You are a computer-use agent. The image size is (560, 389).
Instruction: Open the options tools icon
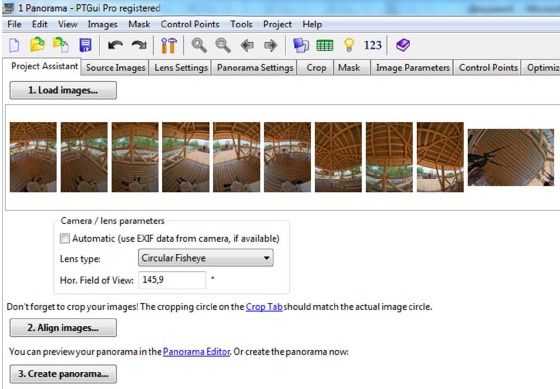(x=169, y=45)
